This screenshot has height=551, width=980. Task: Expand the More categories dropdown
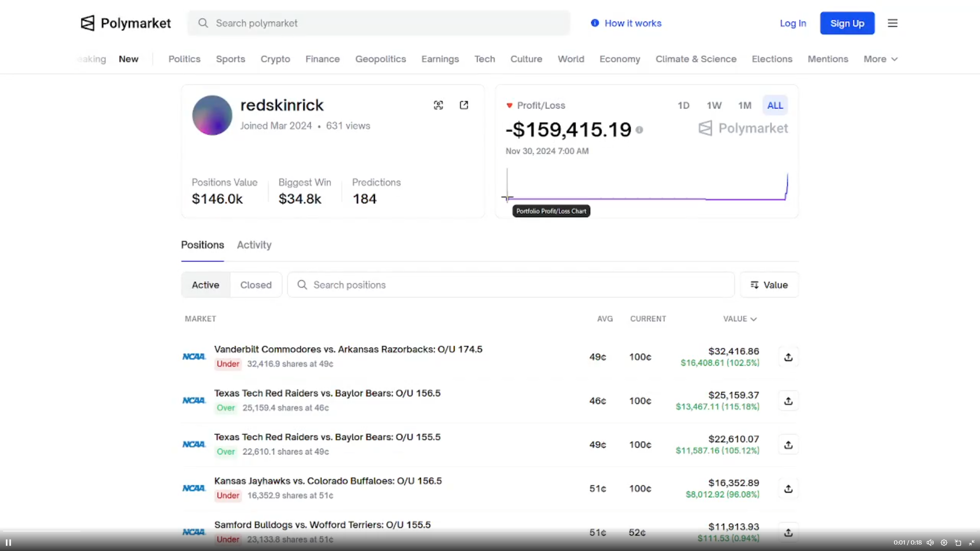(x=881, y=59)
